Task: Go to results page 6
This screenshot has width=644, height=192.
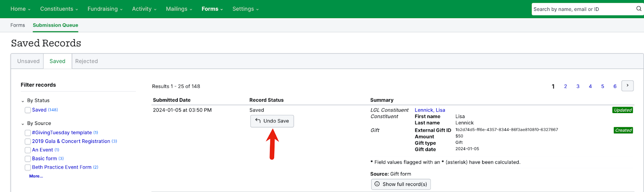Action: 615,87
